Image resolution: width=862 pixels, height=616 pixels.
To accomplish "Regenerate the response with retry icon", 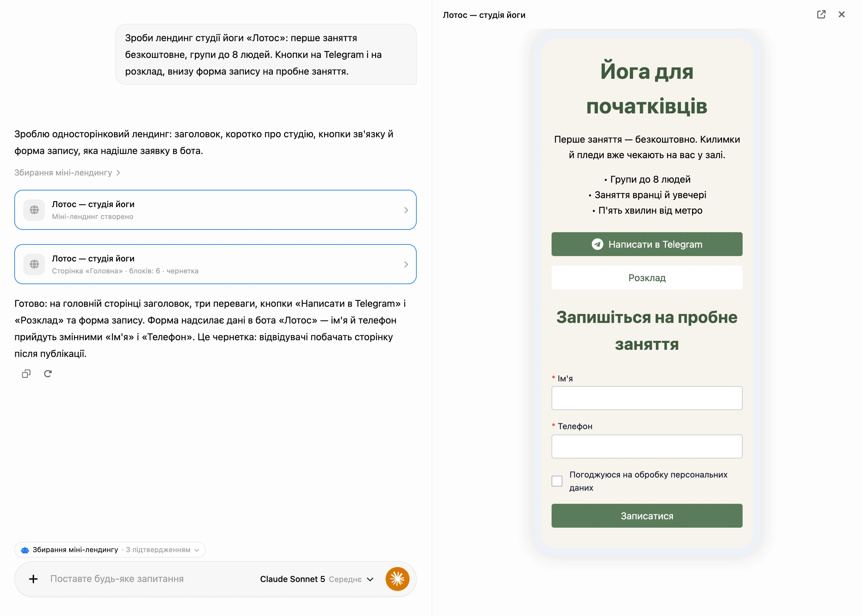I will coord(48,374).
